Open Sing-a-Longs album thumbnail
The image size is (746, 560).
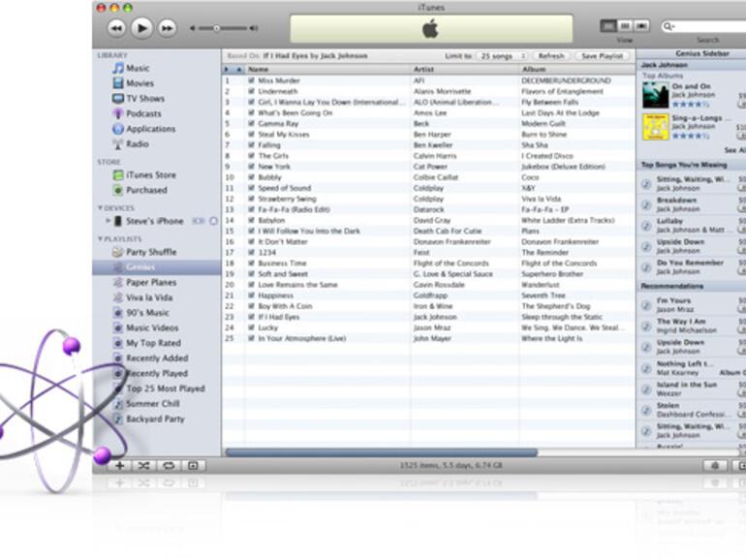(x=656, y=127)
